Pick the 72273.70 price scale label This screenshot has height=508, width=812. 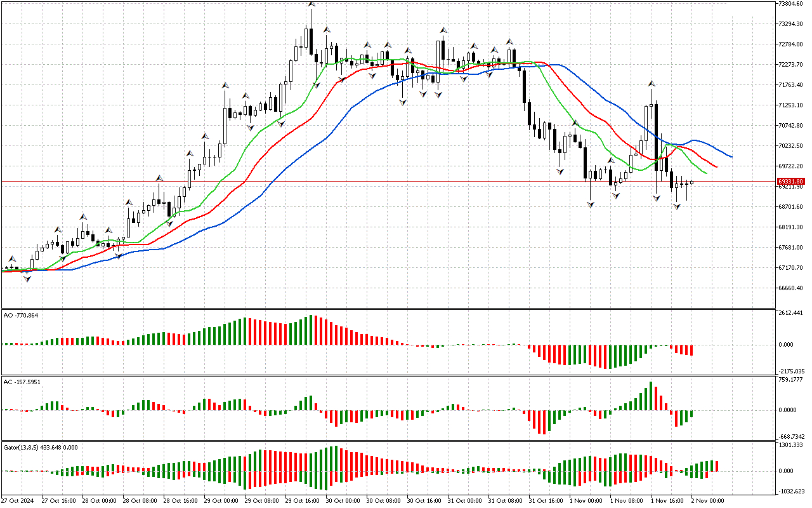tap(792, 65)
